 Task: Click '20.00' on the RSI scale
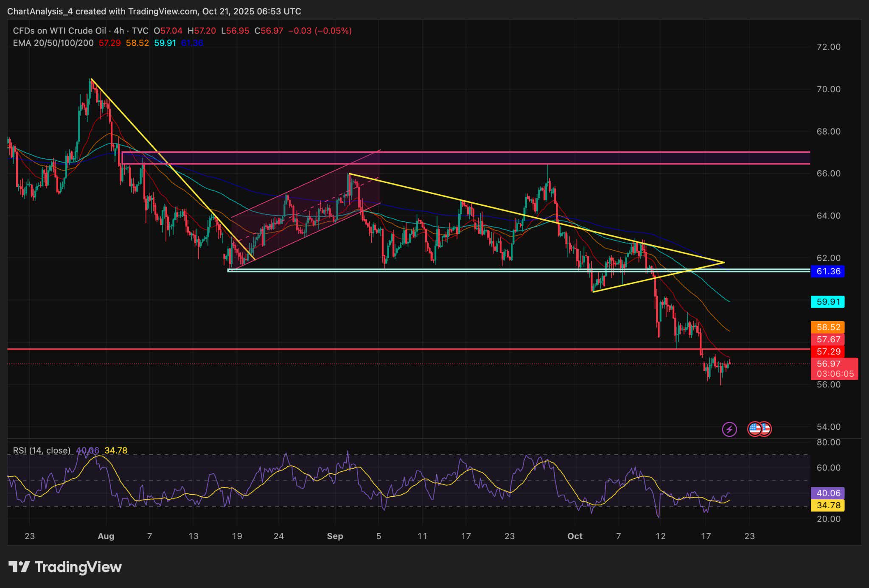[x=828, y=519]
